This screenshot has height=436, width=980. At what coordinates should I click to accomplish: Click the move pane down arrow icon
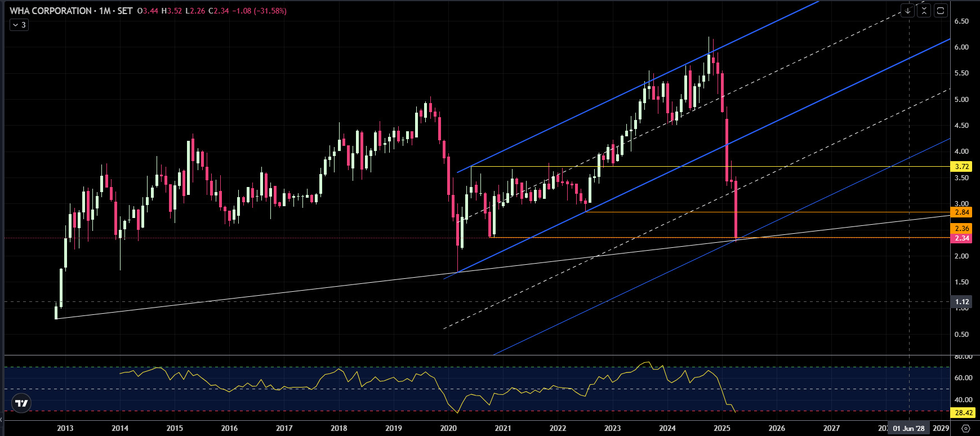(907, 11)
